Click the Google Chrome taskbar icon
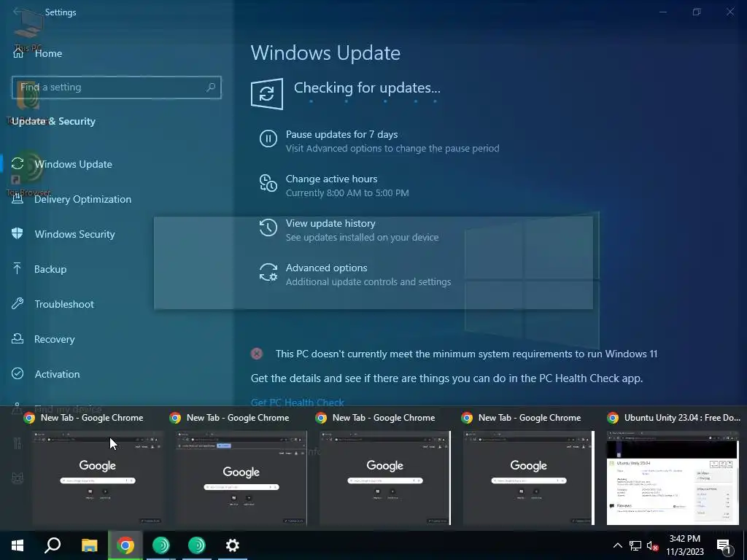747x560 pixels. tap(125, 545)
